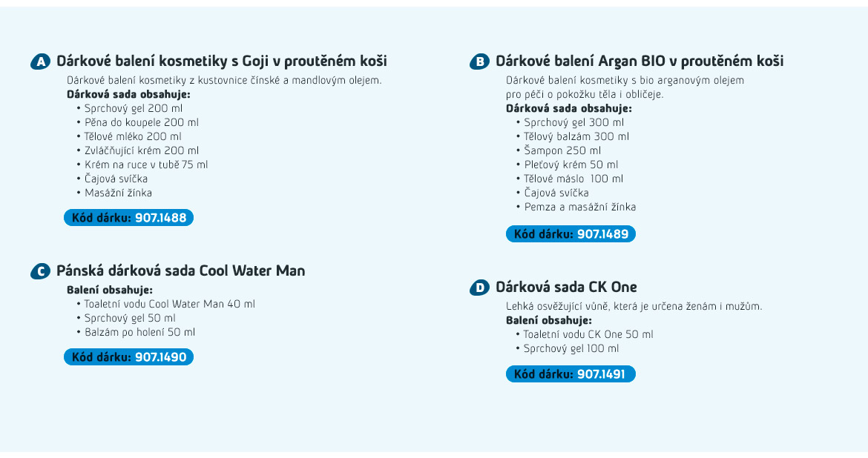
Task: Open Pánská dárková sada Cool Water Man heading
Action: (x=180, y=271)
